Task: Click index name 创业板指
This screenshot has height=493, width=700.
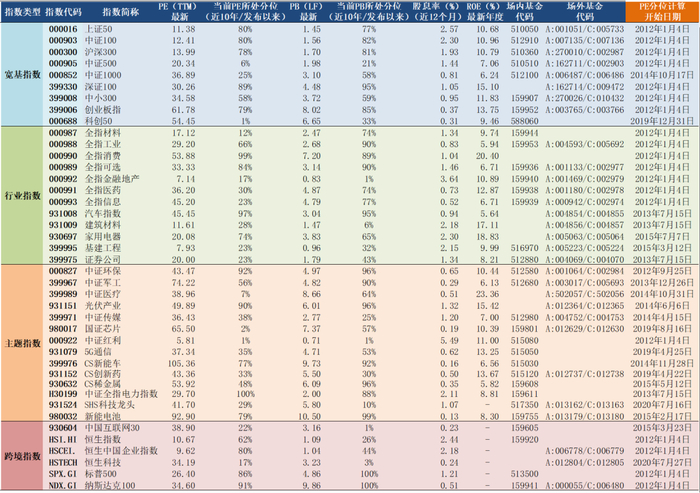Action: pyautogui.click(x=103, y=109)
